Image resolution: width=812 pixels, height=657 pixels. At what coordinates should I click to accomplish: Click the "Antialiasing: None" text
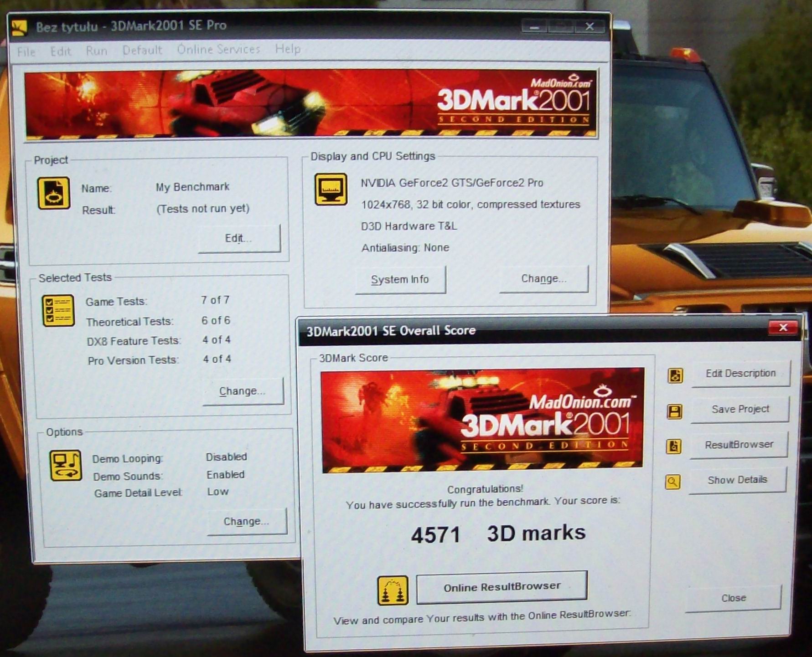point(405,248)
